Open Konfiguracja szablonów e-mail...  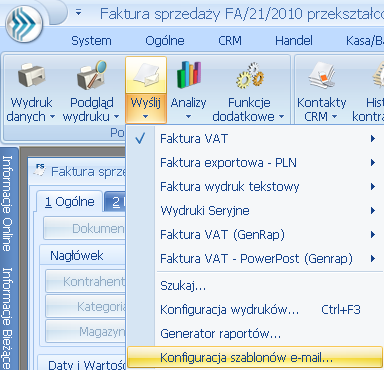point(255,358)
